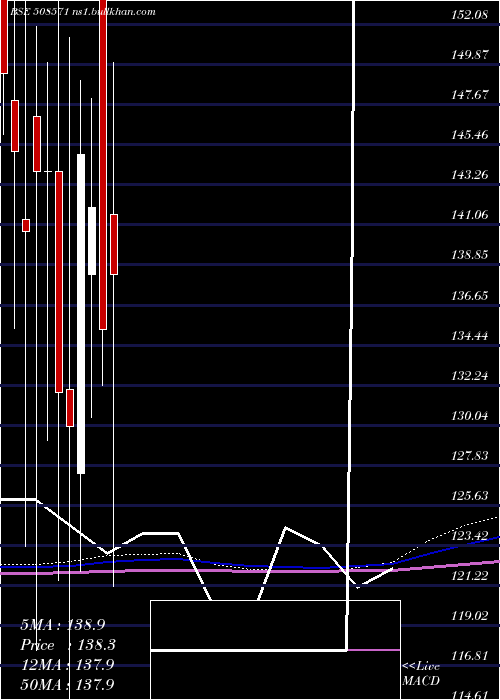Click the 152.08 price axis label
This screenshot has width=500, height=700.
[x=469, y=15]
